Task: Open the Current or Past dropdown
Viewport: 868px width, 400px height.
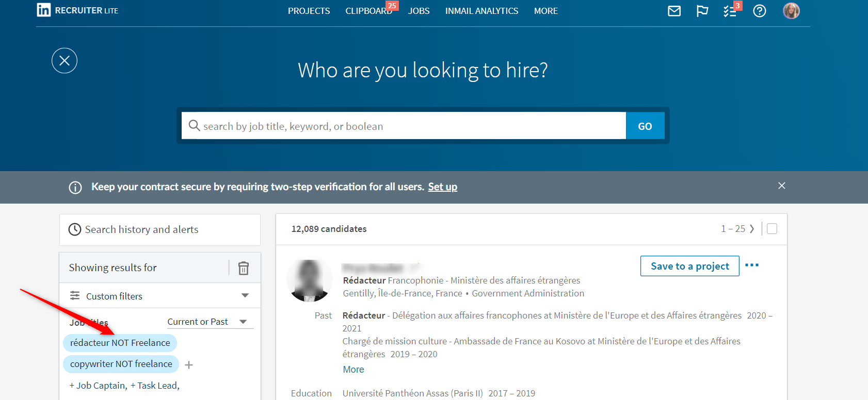Action: (x=210, y=322)
